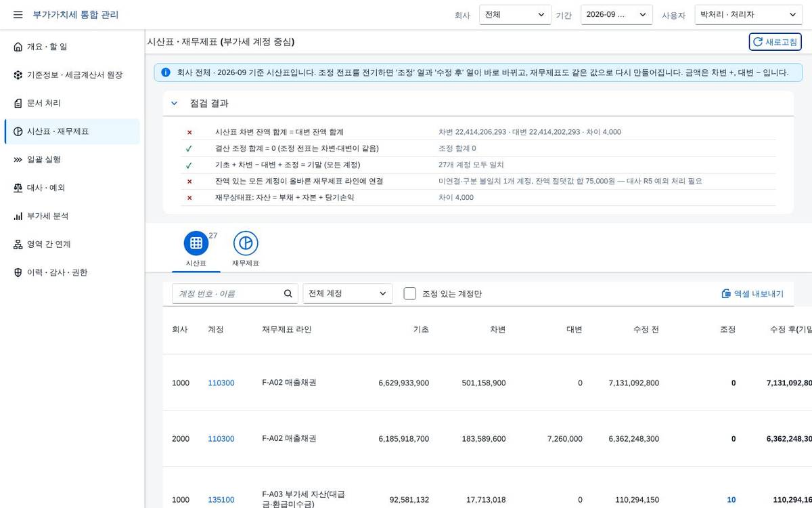
Task: Click check row 기초 + 차변 − 대변 + 조정 = 기말
Action: point(478,165)
